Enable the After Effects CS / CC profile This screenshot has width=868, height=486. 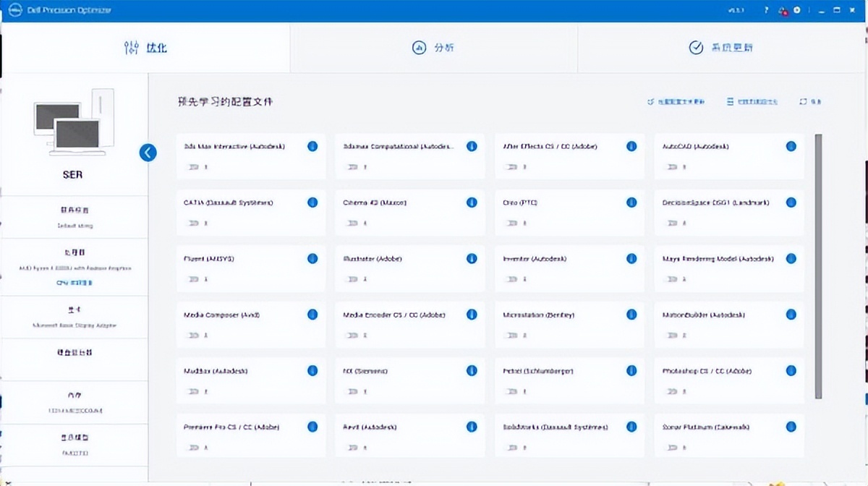(x=512, y=167)
